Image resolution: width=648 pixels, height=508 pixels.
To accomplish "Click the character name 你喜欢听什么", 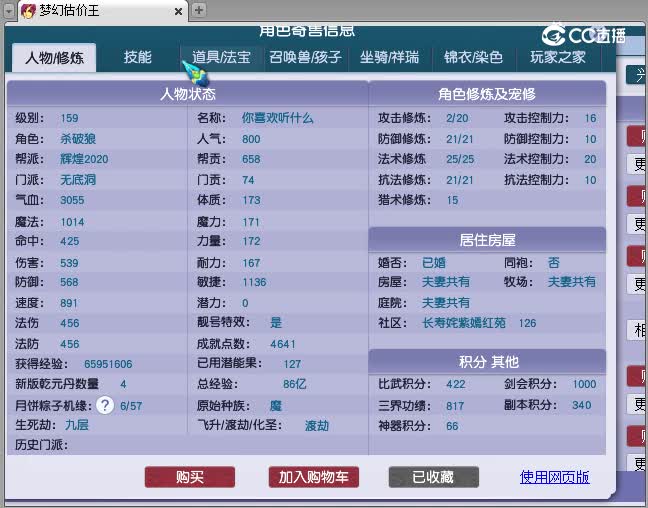I will click(x=277, y=118).
